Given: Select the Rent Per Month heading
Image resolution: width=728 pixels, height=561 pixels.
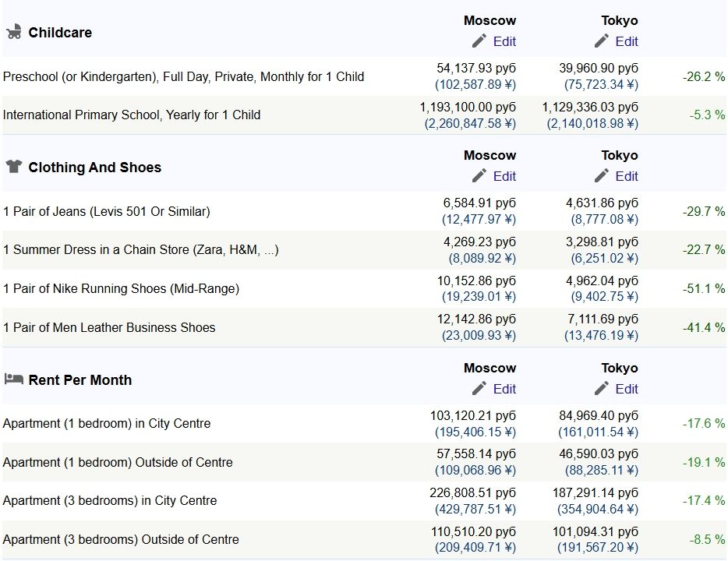Looking at the screenshot, I should coord(80,380).
